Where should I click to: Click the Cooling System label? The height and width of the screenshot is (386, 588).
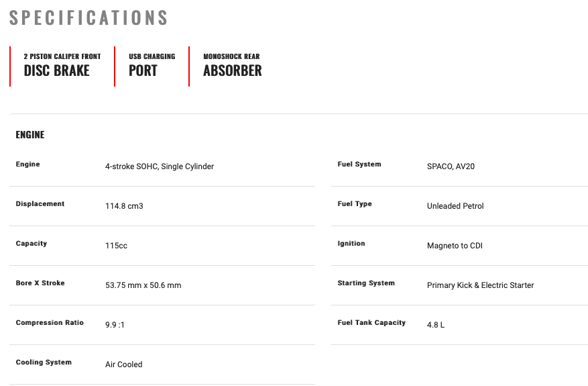44,363
